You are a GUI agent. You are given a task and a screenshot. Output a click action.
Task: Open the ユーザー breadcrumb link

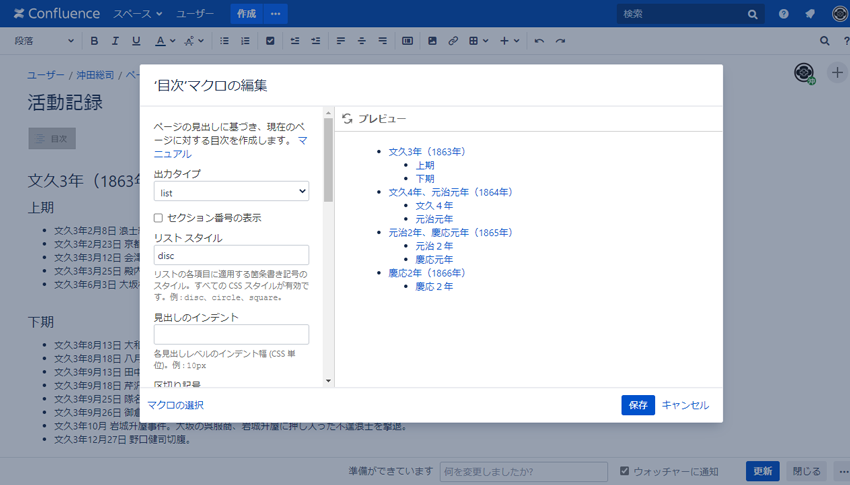pyautogui.click(x=46, y=75)
